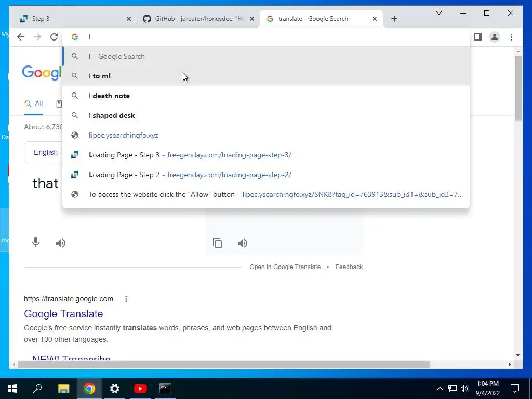Click the Feedback link
The width and height of the screenshot is (532, 399).
pos(349,267)
